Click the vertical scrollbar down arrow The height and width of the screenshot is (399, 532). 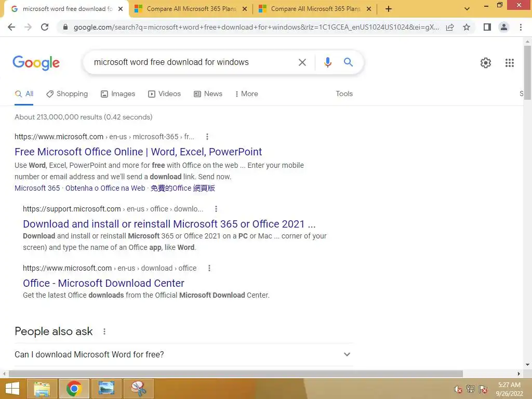point(527,365)
